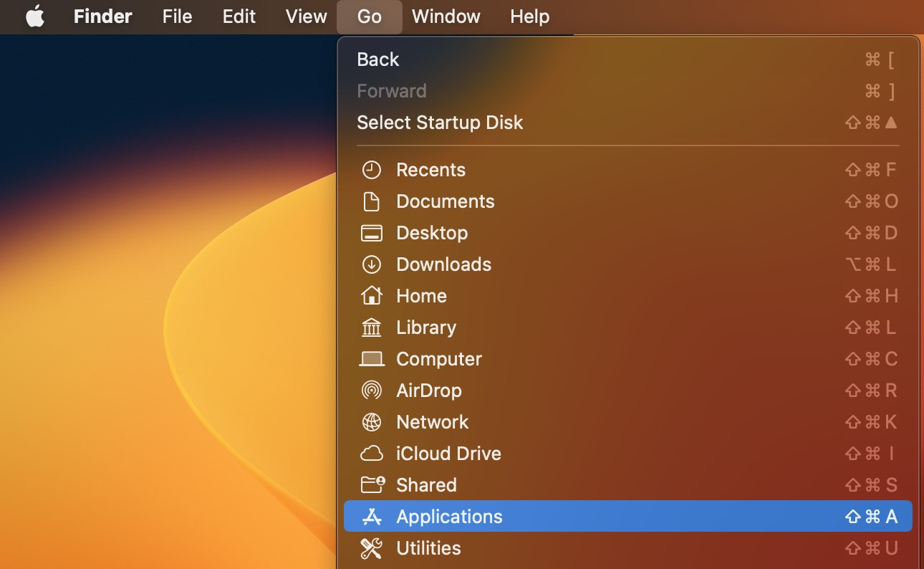Click the Computer laptop icon

coord(371,359)
